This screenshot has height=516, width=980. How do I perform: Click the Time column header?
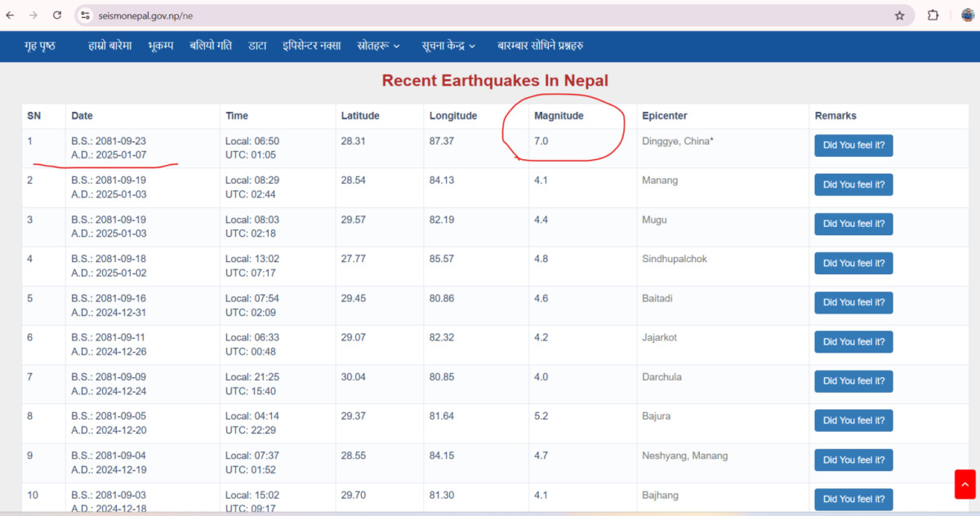[237, 116]
